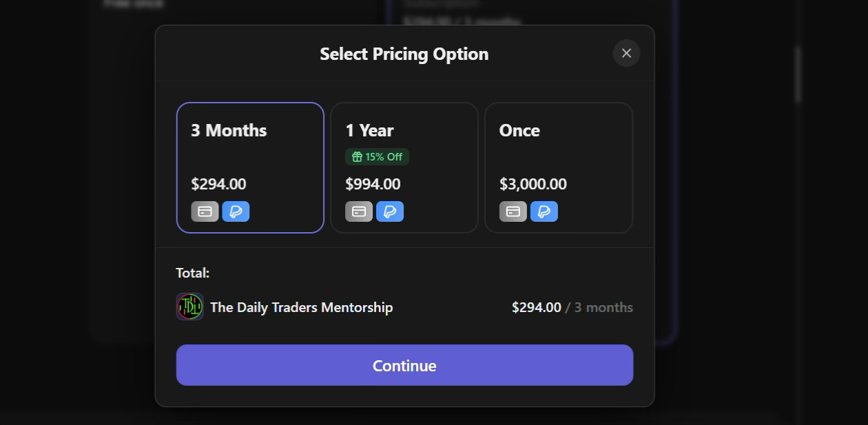Click the $294.00 price in 3 Months card

tap(218, 185)
